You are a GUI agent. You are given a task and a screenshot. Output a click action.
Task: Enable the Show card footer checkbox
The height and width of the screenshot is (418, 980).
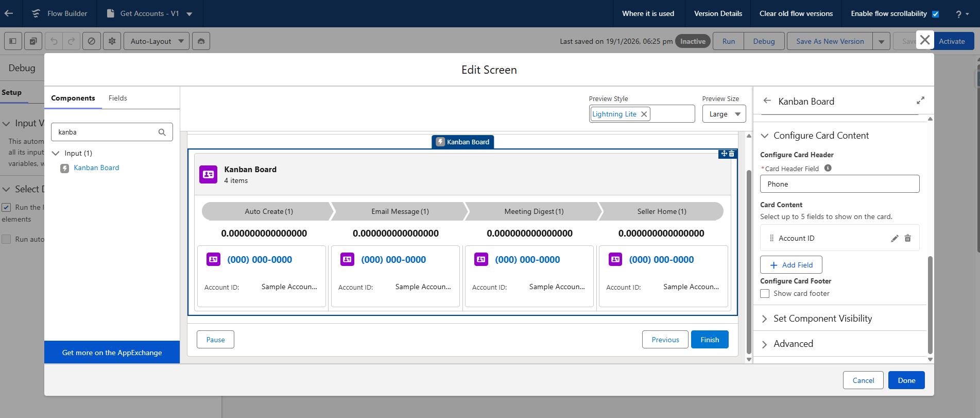pyautogui.click(x=765, y=294)
